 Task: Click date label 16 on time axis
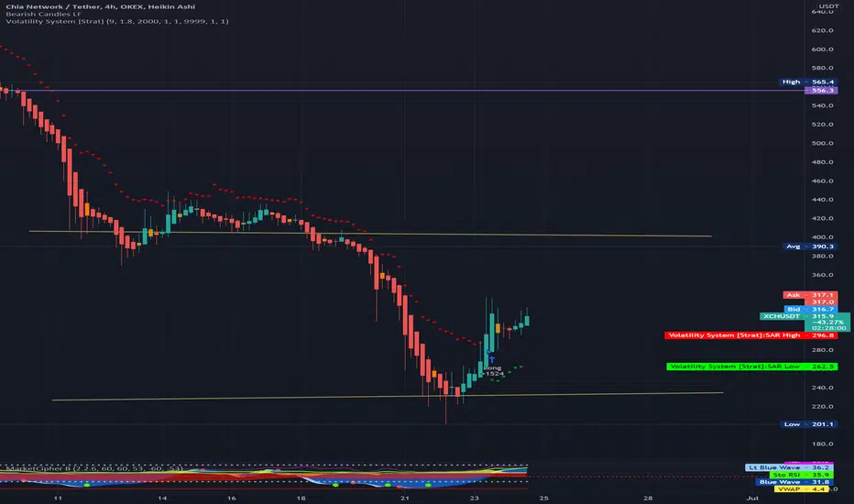coord(232,498)
